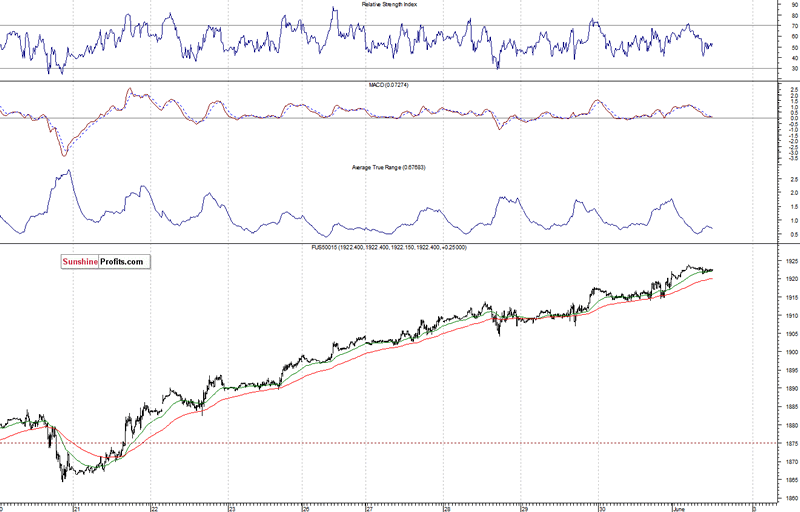The image size is (800, 512).
Task: Click the Average True Range peak near 21
Action: (x=67, y=171)
